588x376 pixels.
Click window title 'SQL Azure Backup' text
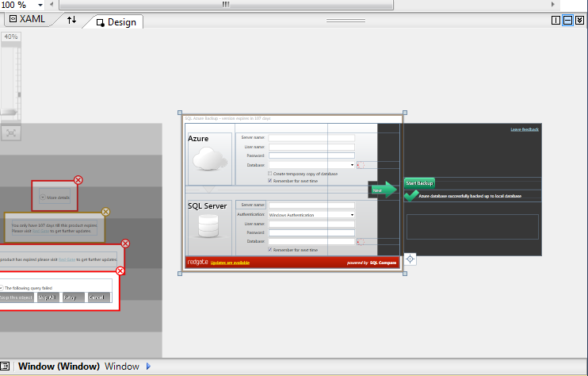coord(202,118)
